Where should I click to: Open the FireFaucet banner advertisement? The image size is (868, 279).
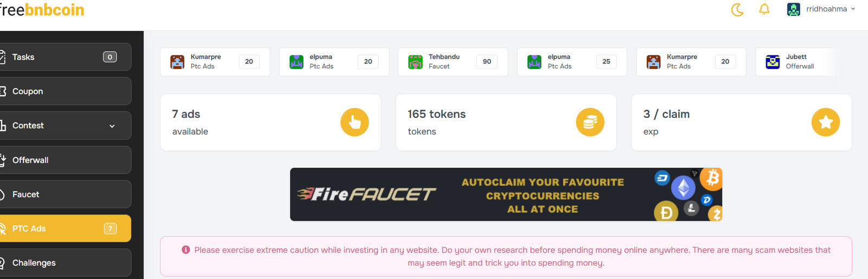[x=506, y=194]
